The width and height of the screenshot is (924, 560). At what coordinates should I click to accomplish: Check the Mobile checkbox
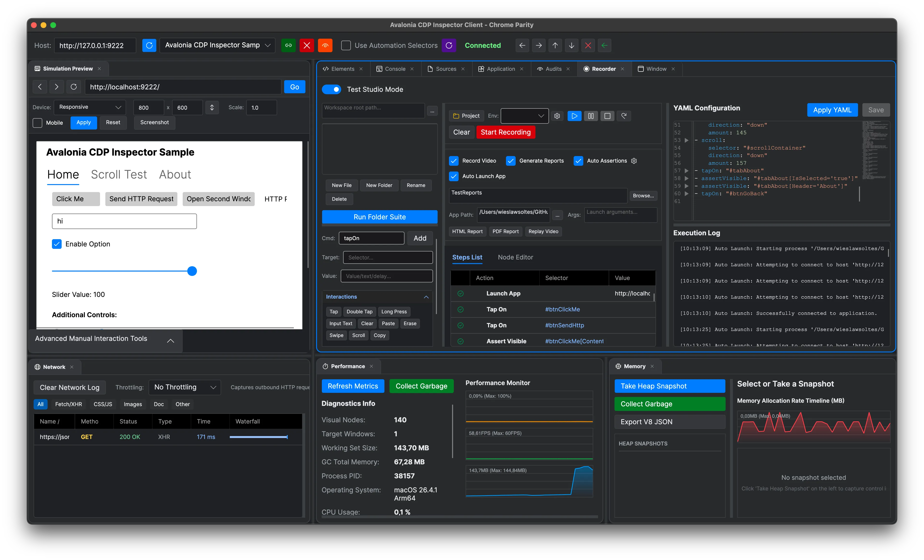[x=37, y=122]
